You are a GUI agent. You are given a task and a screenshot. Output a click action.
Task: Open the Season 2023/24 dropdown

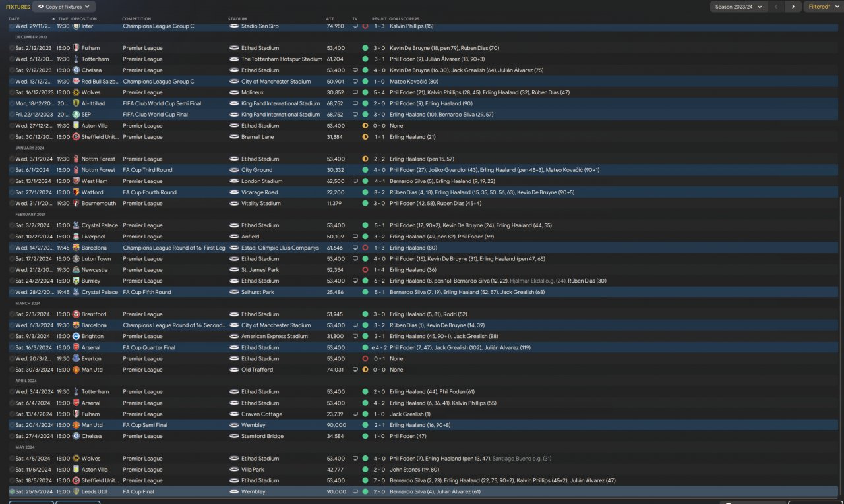pos(739,7)
